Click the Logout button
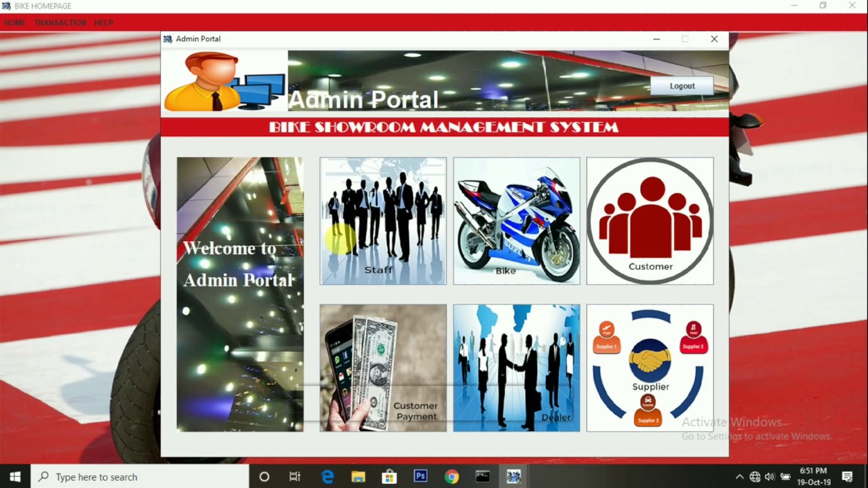This screenshot has height=488, width=868. point(682,86)
